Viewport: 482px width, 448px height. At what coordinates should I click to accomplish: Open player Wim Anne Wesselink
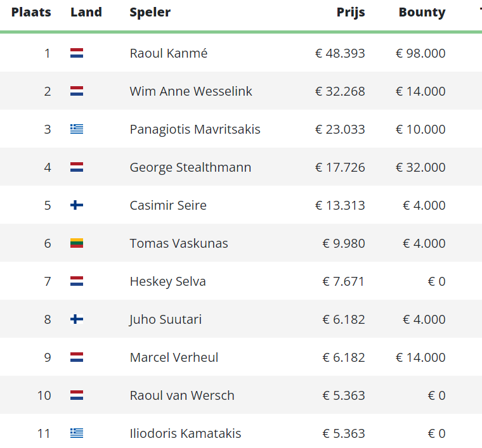pyautogui.click(x=191, y=91)
